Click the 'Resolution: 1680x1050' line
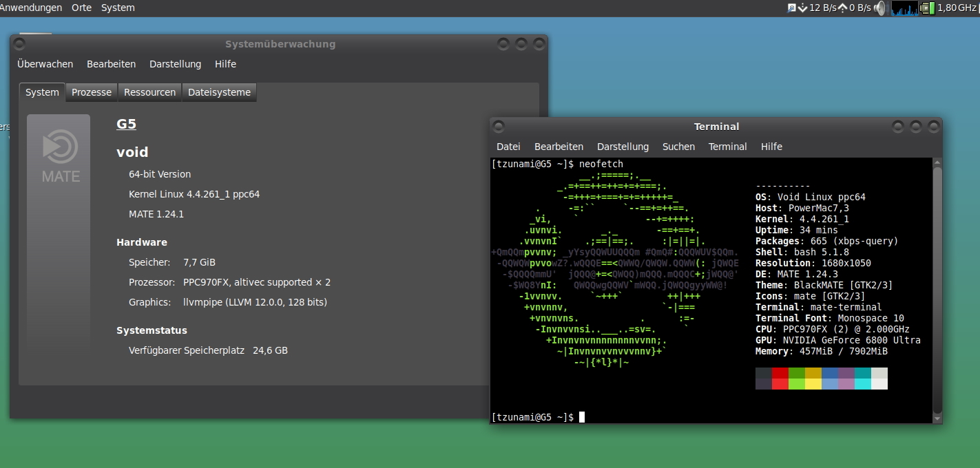Image resolution: width=980 pixels, height=468 pixels. 813,264
